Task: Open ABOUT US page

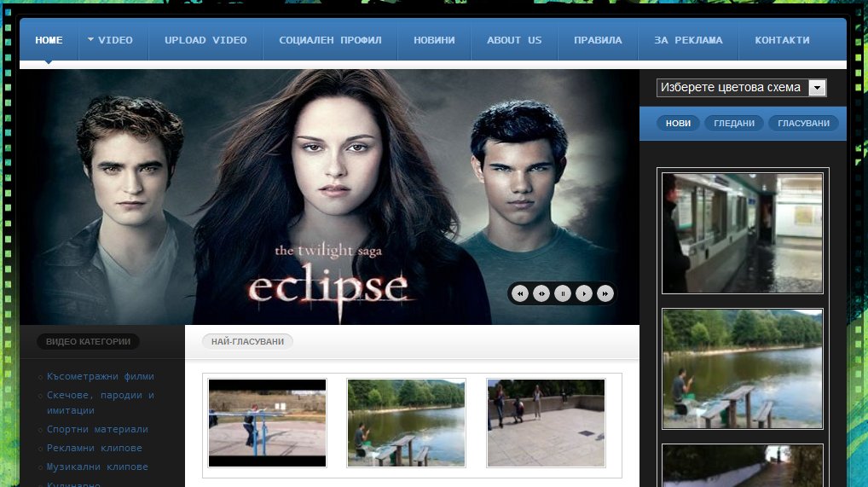Action: (x=514, y=40)
